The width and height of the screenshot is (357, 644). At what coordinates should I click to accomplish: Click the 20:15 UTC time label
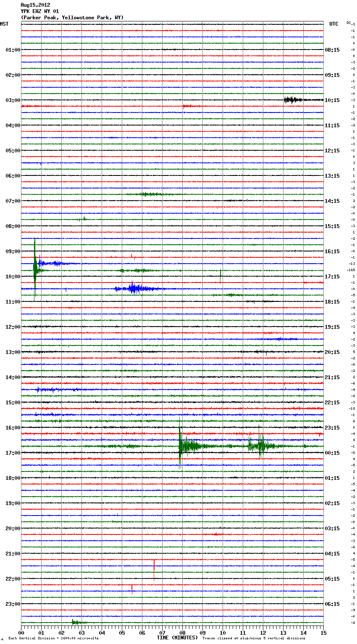coord(332,352)
